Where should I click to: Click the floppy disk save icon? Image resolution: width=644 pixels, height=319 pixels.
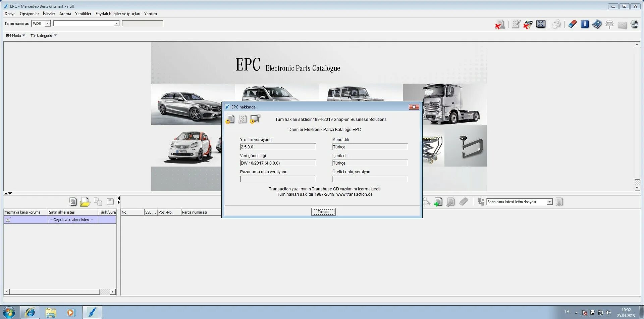(110, 201)
